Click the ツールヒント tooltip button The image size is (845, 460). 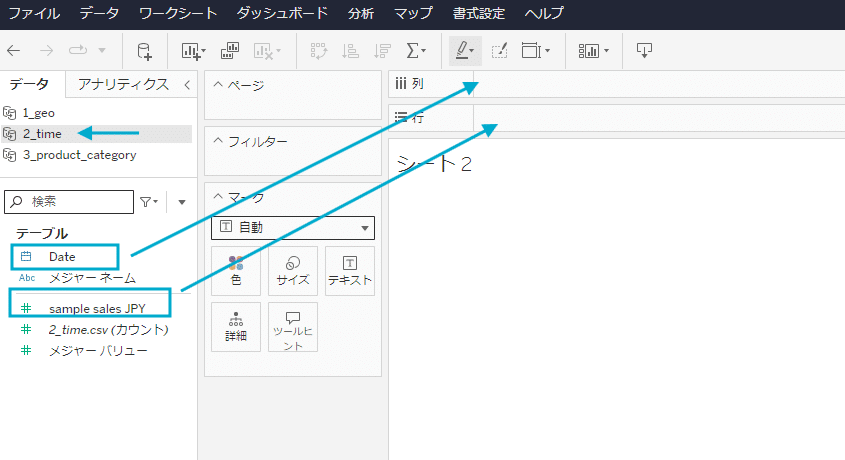[x=293, y=327]
